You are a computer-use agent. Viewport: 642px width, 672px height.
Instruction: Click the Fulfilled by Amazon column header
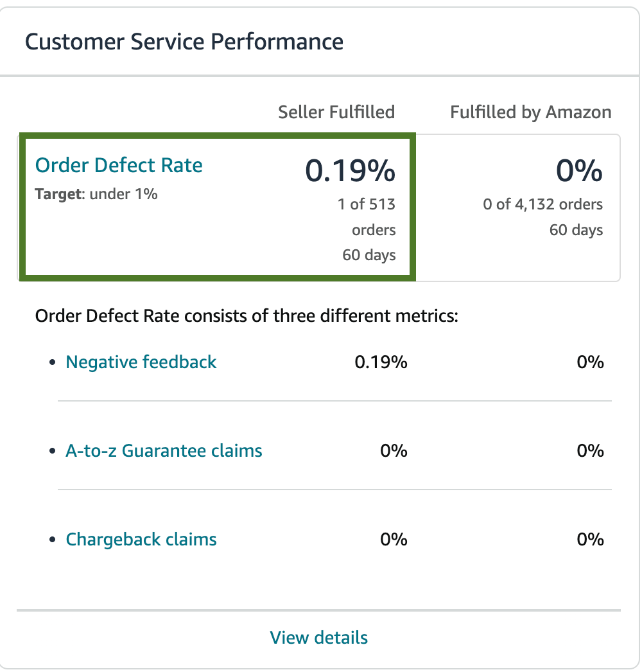[530, 112]
